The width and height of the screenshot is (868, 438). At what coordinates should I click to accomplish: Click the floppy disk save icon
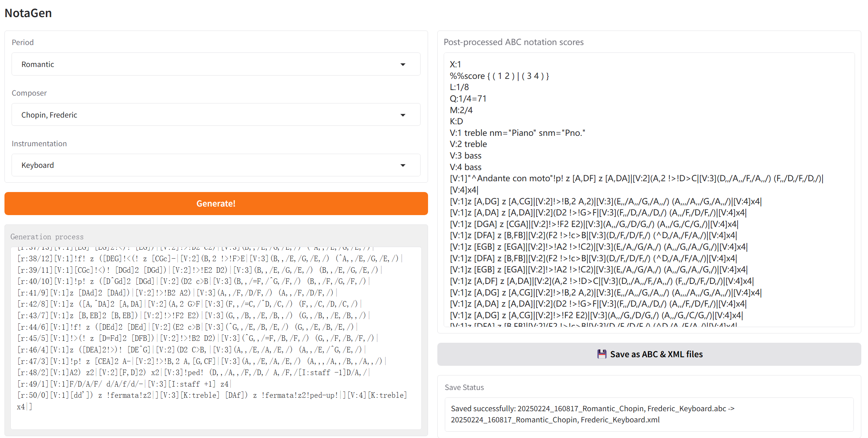tap(602, 354)
